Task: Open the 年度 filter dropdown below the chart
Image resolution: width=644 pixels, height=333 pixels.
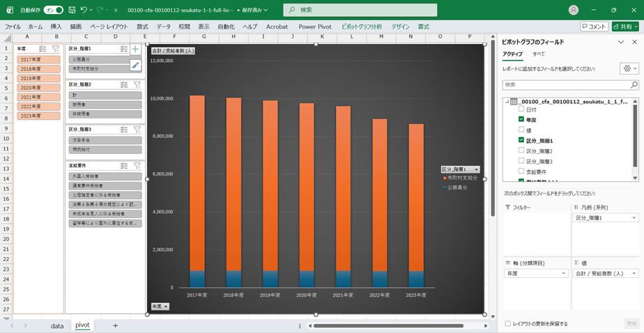Action: pyautogui.click(x=159, y=306)
